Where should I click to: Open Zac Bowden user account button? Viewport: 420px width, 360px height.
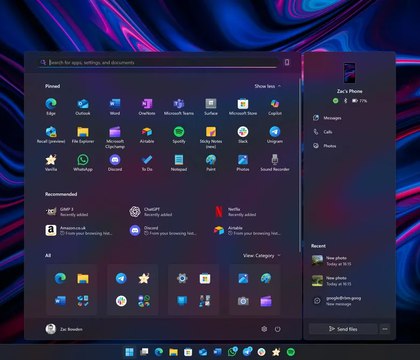[64, 329]
